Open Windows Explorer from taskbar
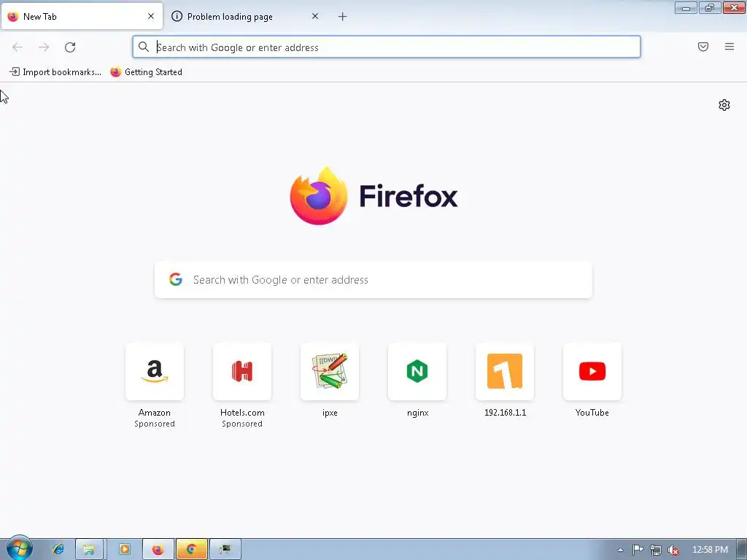Image resolution: width=747 pixels, height=560 pixels. [x=89, y=550]
